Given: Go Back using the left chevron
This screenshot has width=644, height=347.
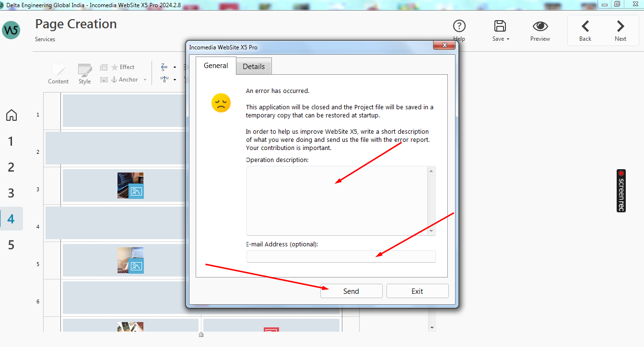Looking at the screenshot, I should (x=585, y=26).
